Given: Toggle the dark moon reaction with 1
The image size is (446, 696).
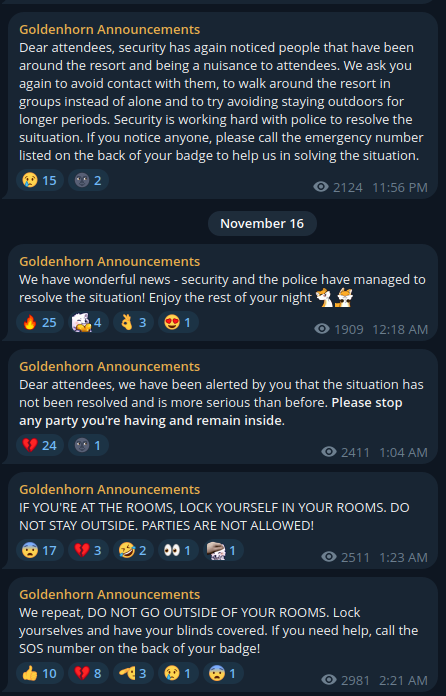Looking at the screenshot, I should 88,445.
